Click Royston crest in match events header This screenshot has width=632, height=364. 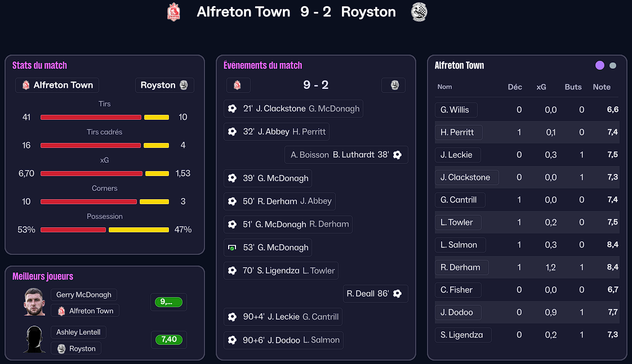[393, 86]
